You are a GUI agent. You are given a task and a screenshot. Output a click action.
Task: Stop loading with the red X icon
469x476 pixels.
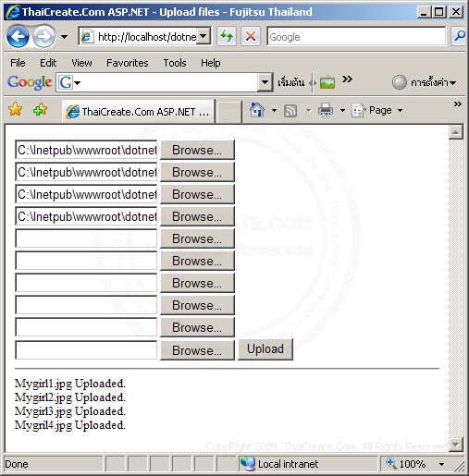pyautogui.click(x=251, y=36)
